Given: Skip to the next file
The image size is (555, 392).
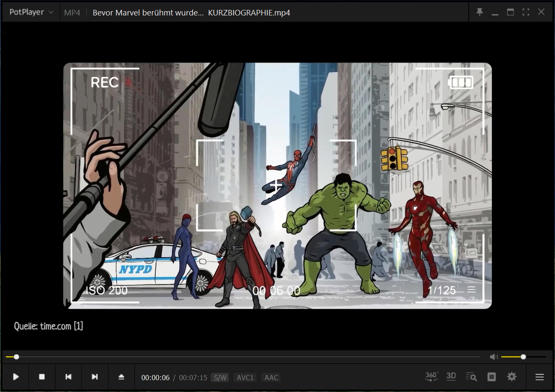Looking at the screenshot, I should 95,377.
